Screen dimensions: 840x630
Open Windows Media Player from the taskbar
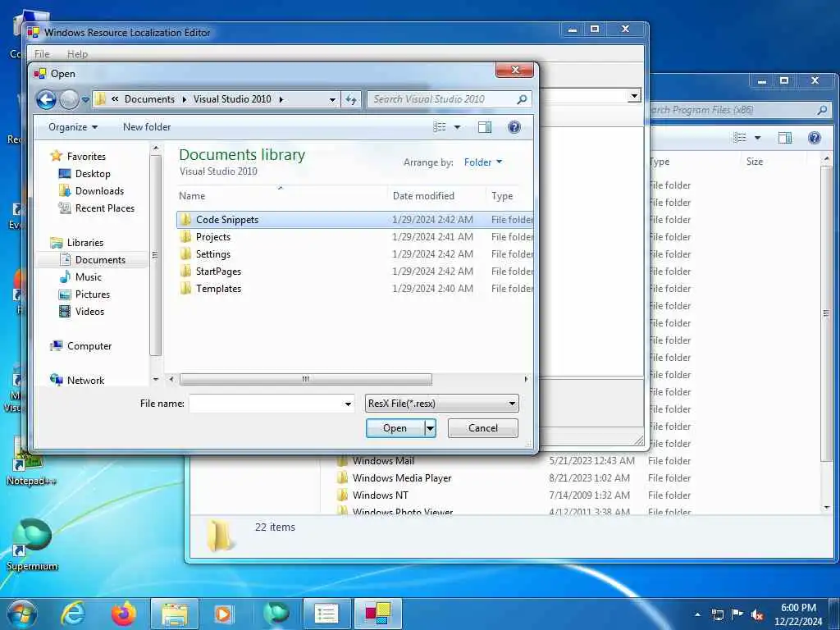pyautogui.click(x=223, y=614)
